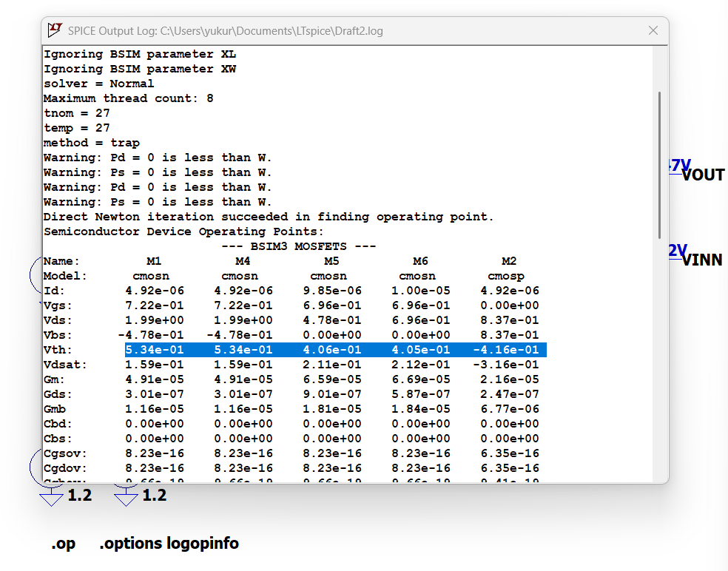The height and width of the screenshot is (571, 728).
Task: Click the SPICE Output Log title text
Action: [226, 31]
